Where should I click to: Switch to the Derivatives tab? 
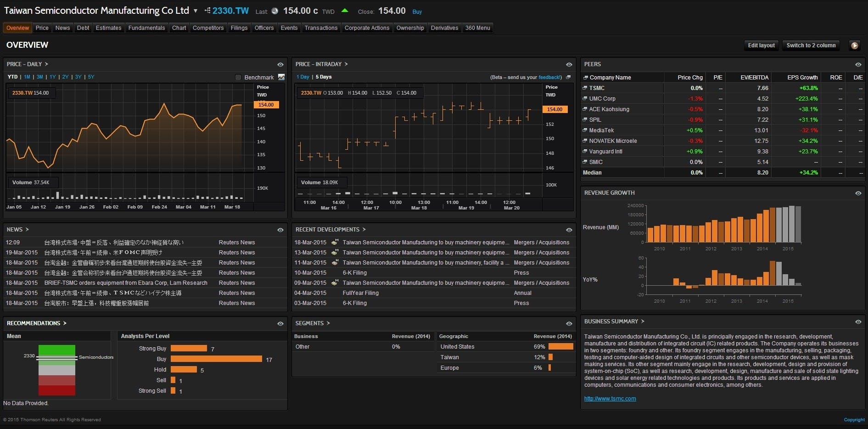click(x=444, y=28)
